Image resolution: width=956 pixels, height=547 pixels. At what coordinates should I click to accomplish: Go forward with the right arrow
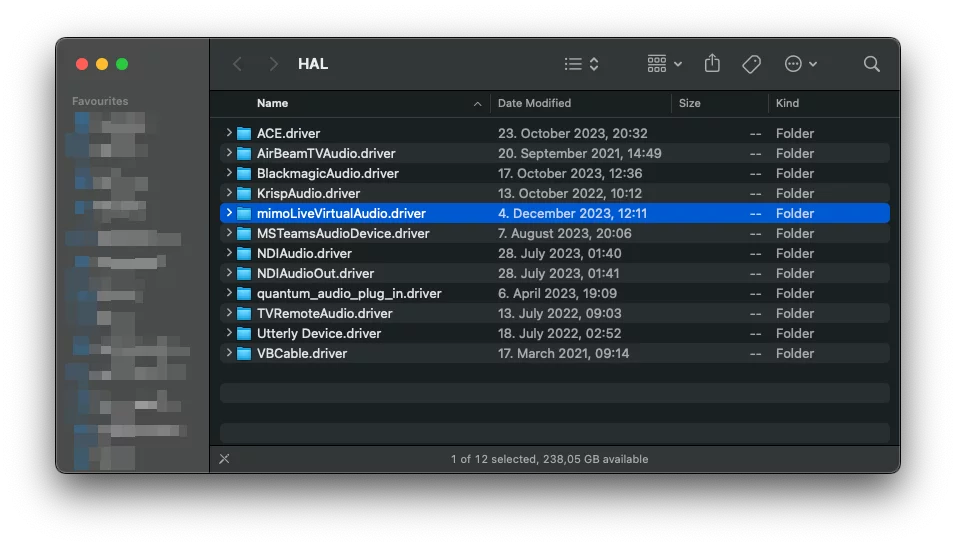[x=273, y=64]
